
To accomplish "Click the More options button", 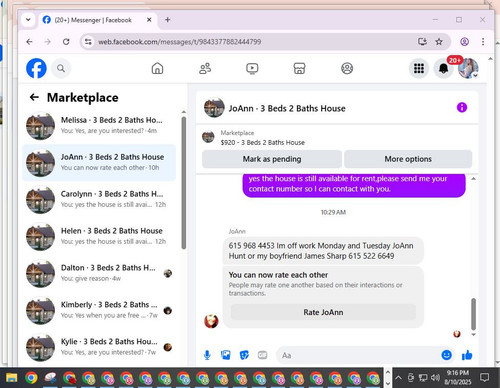I will [408, 159].
